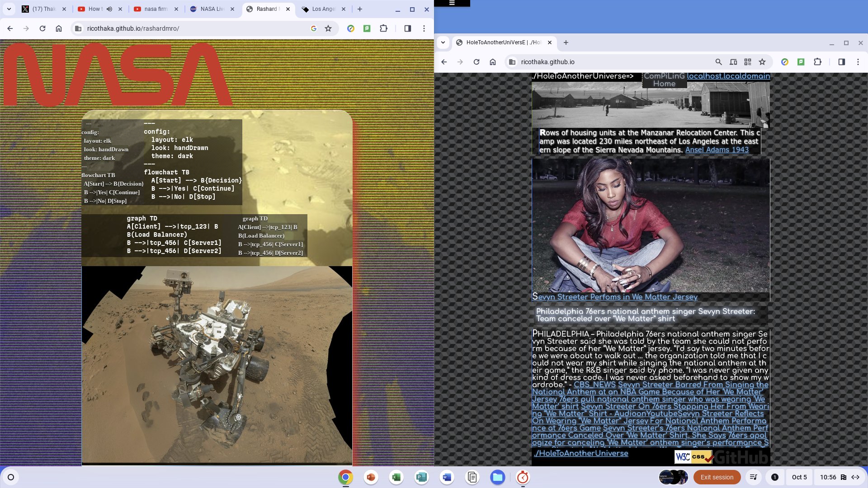Screen dimensions: 868x488
Task: Open new tab in right Chrome window
Action: (x=566, y=42)
